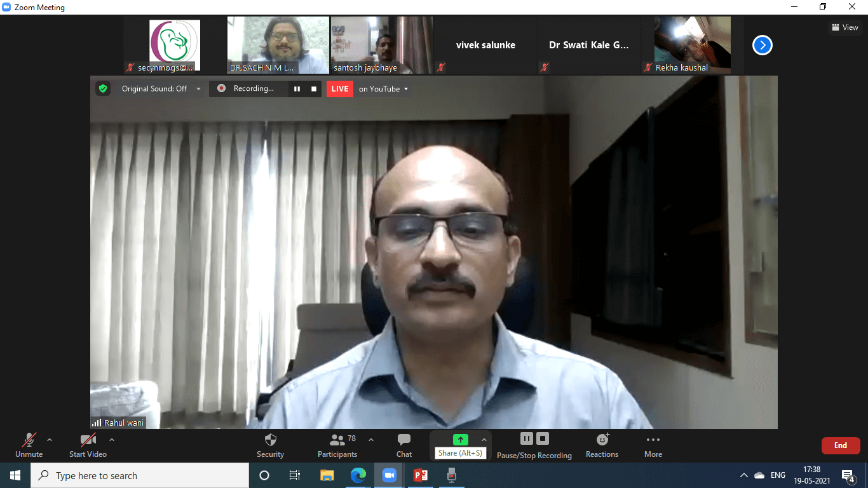Click the green encryption shield icon
This screenshot has width=868, height=488.
click(103, 89)
